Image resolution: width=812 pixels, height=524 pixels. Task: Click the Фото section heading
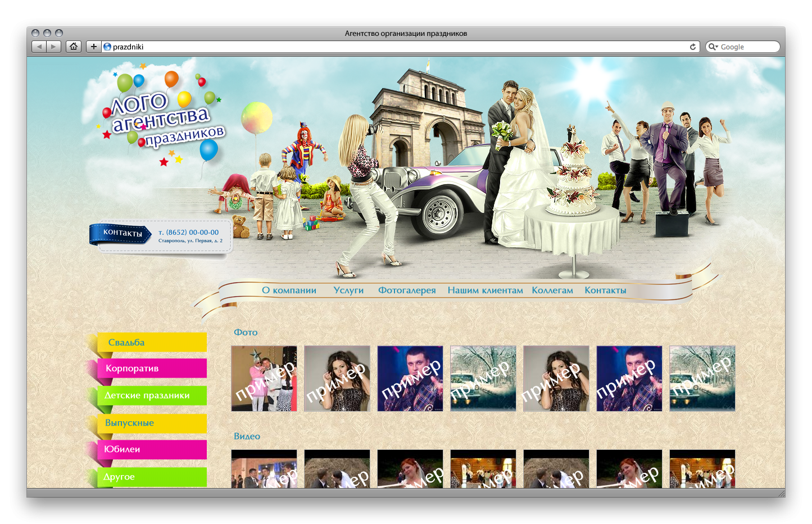point(246,332)
